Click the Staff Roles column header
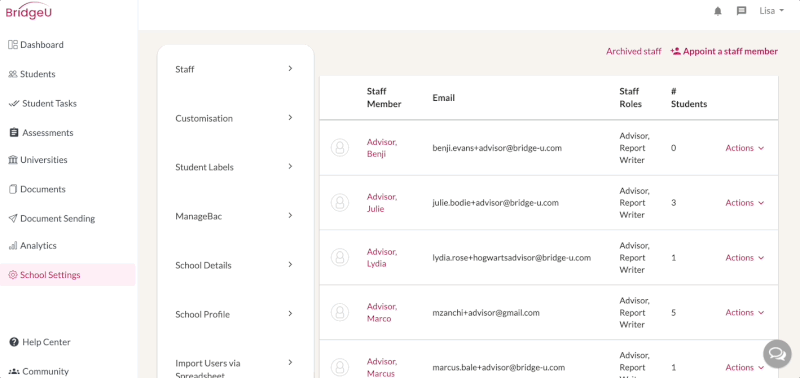Viewport: 800px width, 378px height. tap(631, 97)
